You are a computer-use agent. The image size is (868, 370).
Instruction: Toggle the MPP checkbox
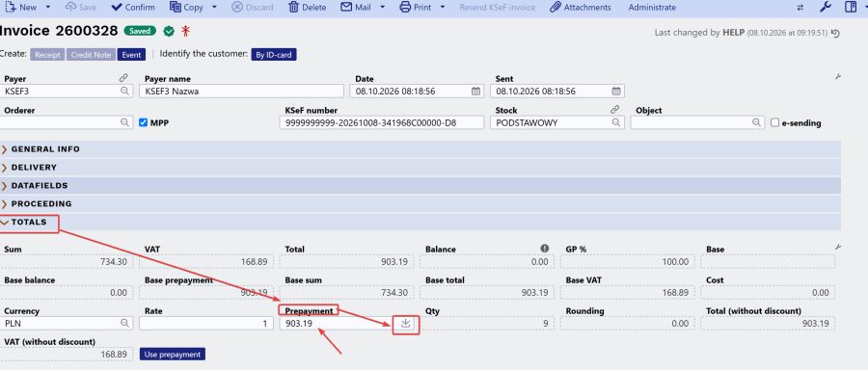point(144,122)
